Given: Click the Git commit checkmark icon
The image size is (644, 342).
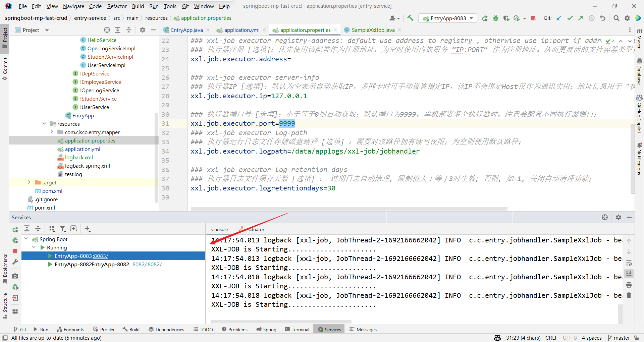Looking at the screenshot, I should click(570, 18).
